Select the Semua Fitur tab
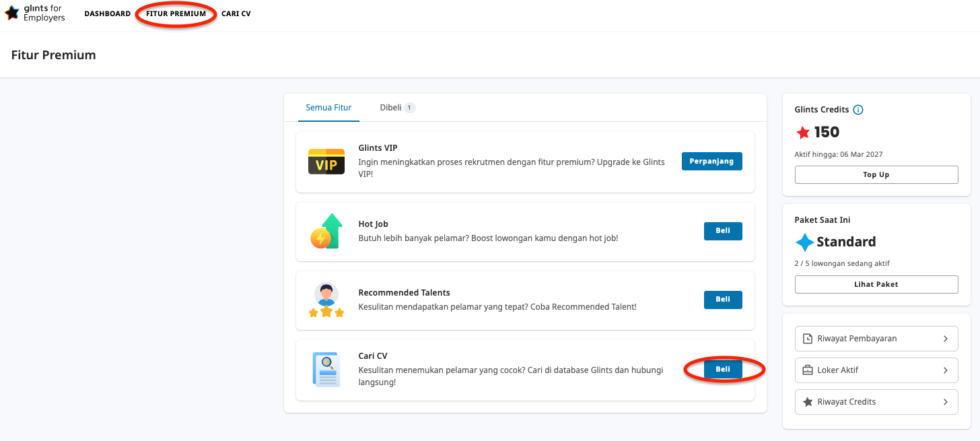 328,108
